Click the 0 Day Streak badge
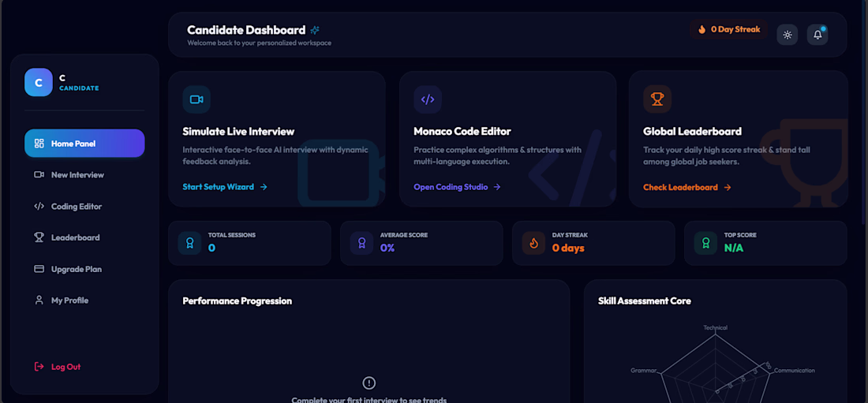This screenshot has width=868, height=403. [x=728, y=29]
